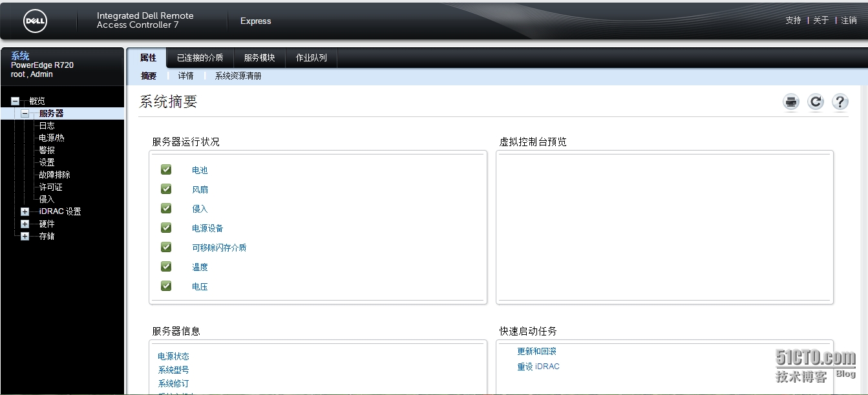Click 系统型号 under server information

(x=173, y=370)
